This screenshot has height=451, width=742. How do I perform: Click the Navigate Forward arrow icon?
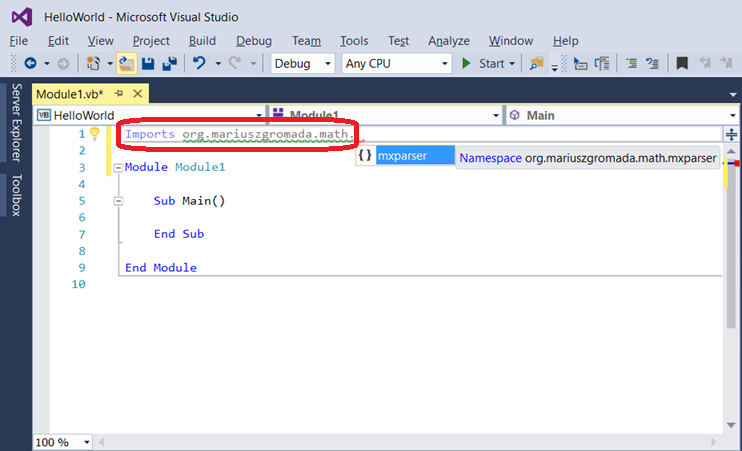tap(63, 63)
